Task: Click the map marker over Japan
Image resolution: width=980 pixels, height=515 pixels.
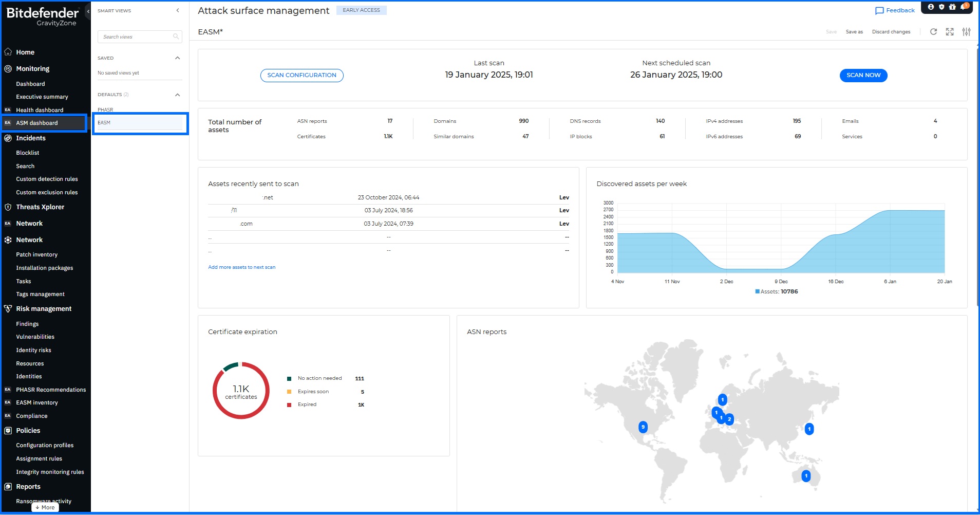Action: (809, 429)
